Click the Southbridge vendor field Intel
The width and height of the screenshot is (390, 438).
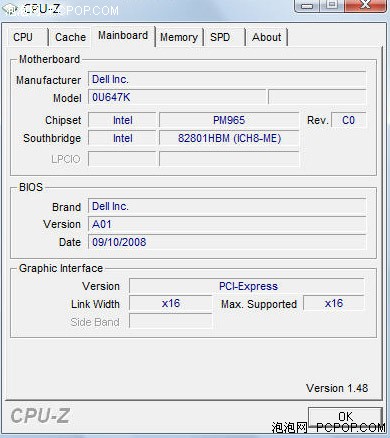point(122,138)
